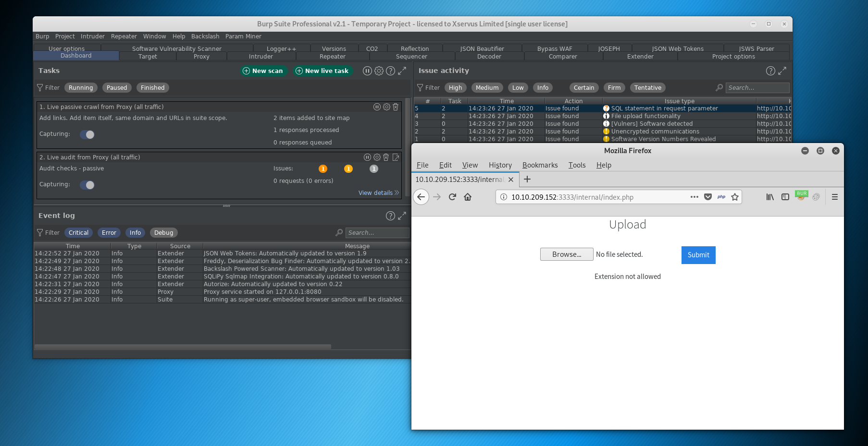Open help for the Tasks panel

[390, 71]
